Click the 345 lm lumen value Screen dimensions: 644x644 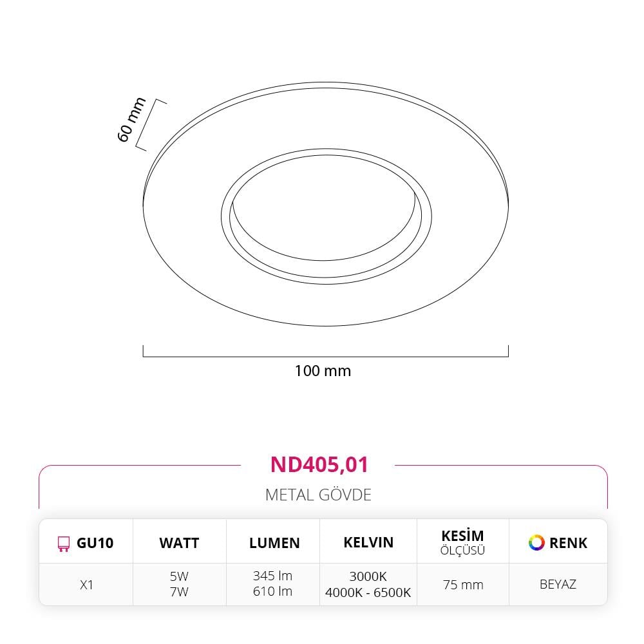pos(272,576)
